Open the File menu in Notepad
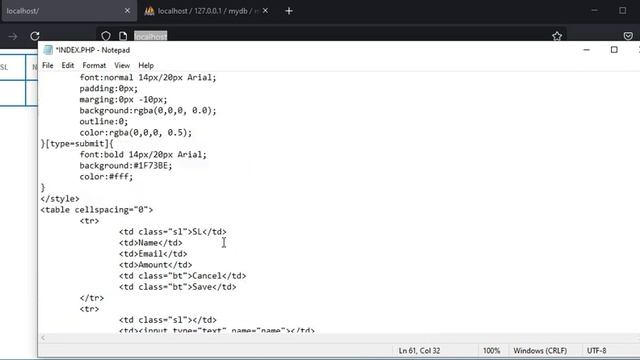Image resolution: width=640 pixels, height=360 pixels. pos(48,65)
